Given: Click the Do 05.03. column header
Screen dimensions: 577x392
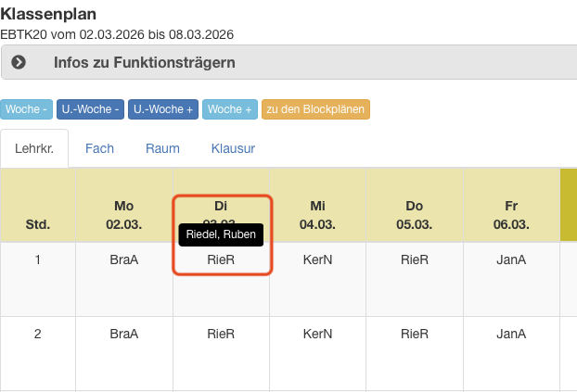Looking at the screenshot, I should 414,214.
